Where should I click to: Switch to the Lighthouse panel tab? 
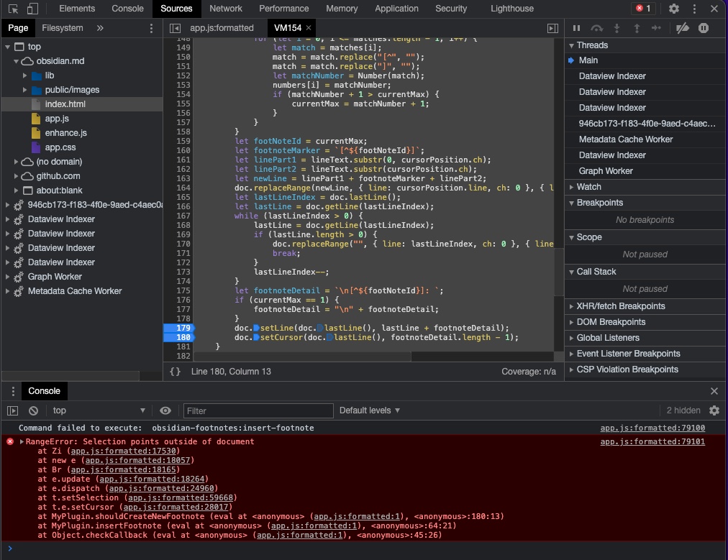tap(512, 9)
